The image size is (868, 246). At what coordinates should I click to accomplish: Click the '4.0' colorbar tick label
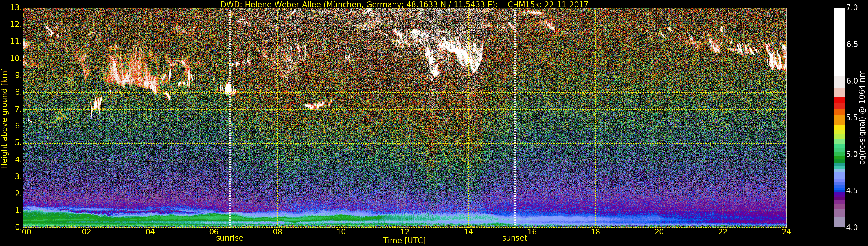tap(852, 227)
